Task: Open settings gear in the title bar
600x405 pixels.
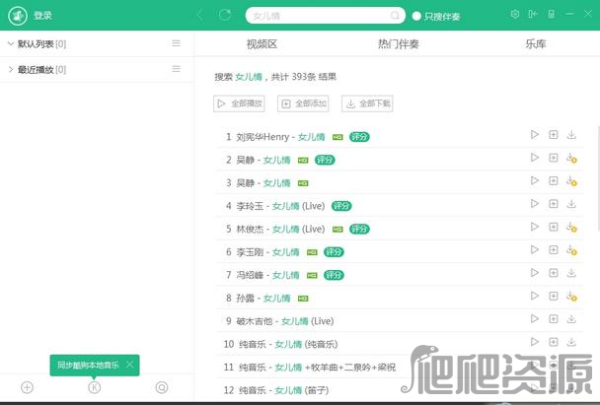Action: [515, 15]
